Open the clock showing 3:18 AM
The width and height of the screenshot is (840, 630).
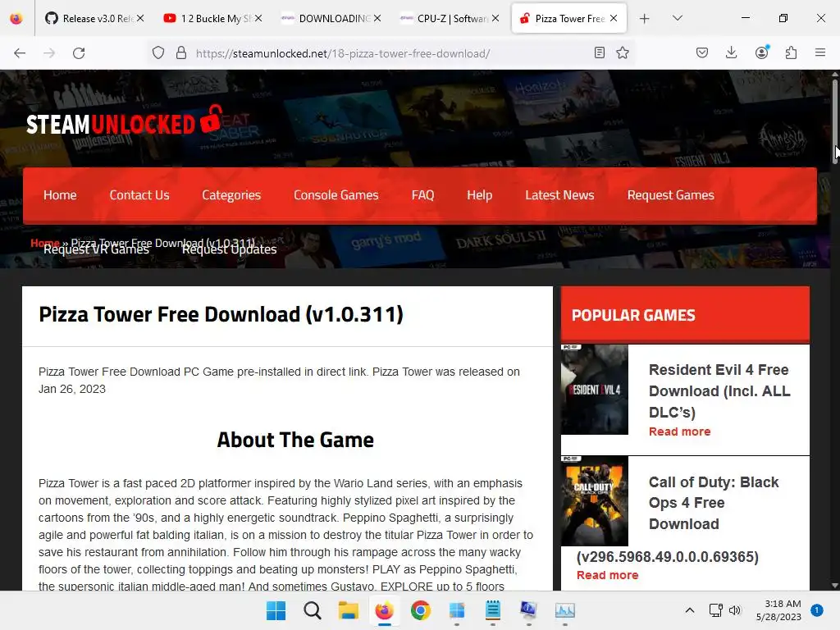779,610
